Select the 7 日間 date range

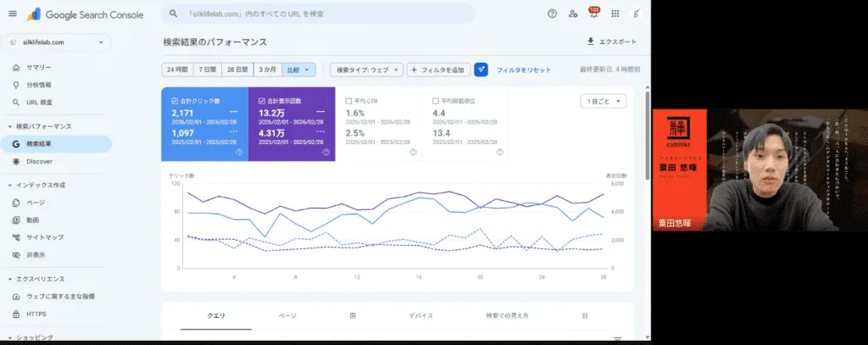point(208,70)
